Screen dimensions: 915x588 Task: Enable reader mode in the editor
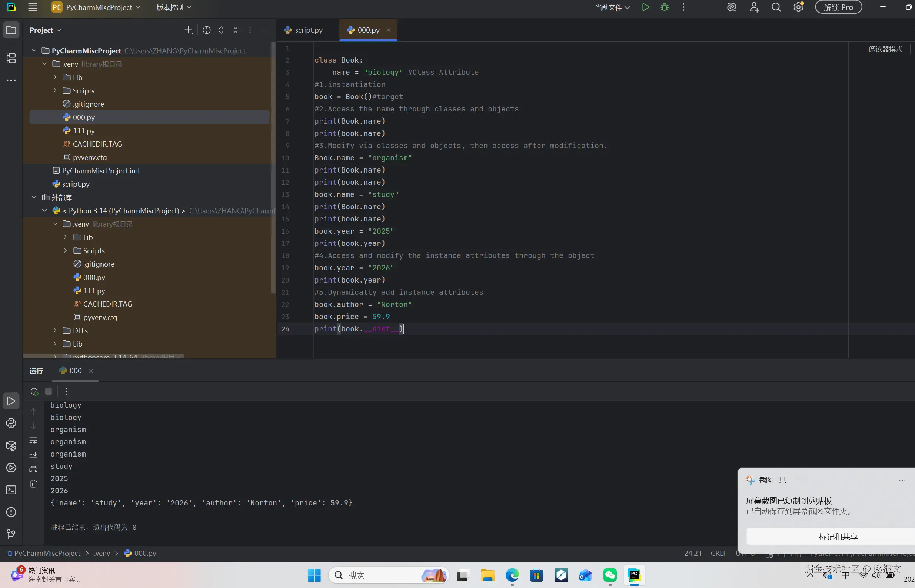coord(885,49)
